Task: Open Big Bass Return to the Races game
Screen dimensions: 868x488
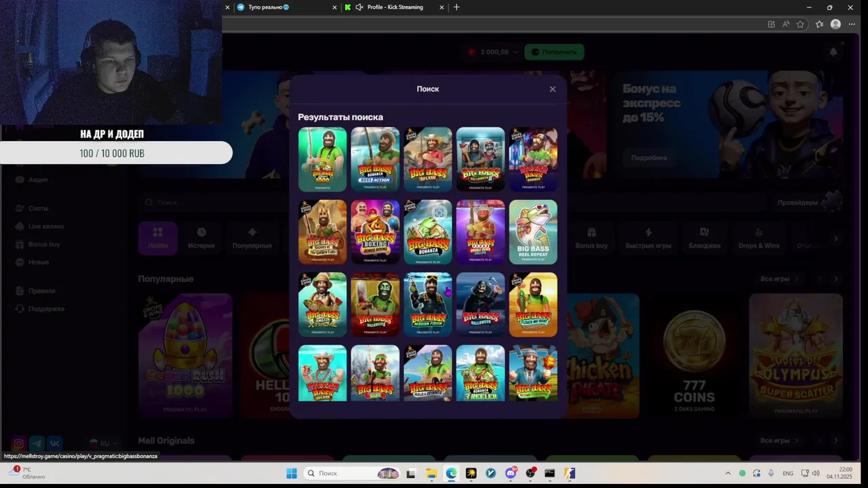Action: point(533,373)
